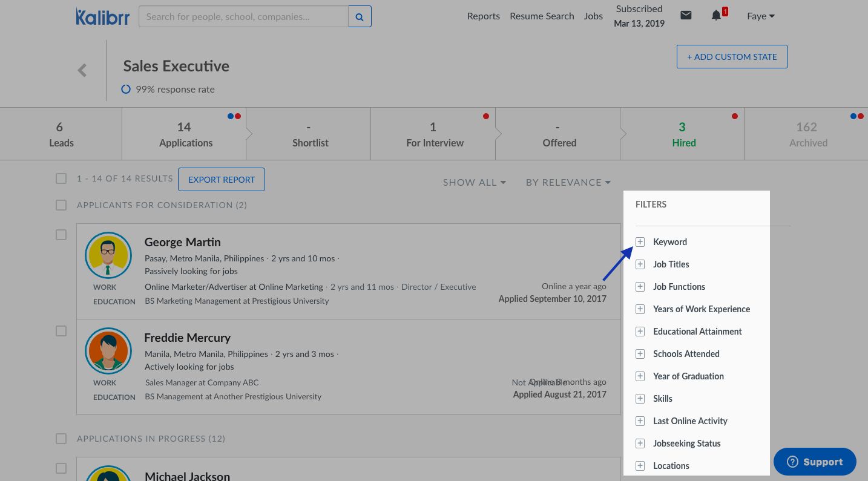
Task: Open the Faye account dropdown
Action: (x=761, y=16)
